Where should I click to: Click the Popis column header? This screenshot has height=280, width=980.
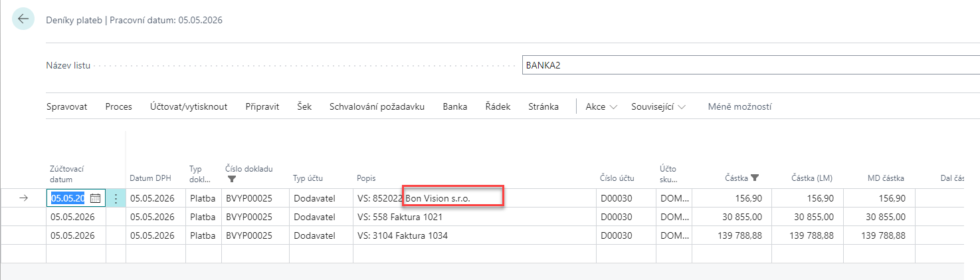pyautogui.click(x=367, y=178)
